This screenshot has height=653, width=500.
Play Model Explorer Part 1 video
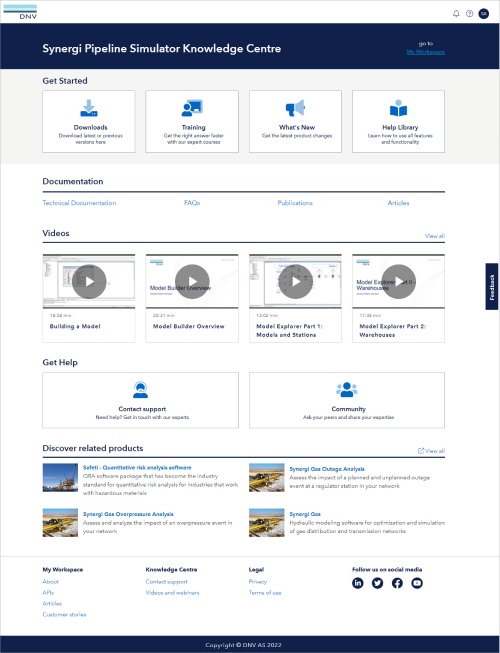coord(296,282)
